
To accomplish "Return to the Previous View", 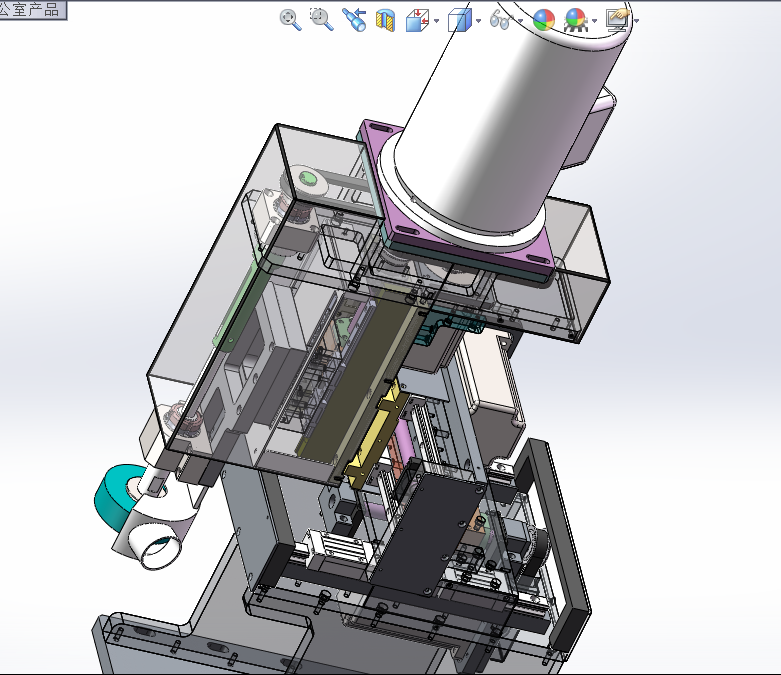I will point(354,19).
